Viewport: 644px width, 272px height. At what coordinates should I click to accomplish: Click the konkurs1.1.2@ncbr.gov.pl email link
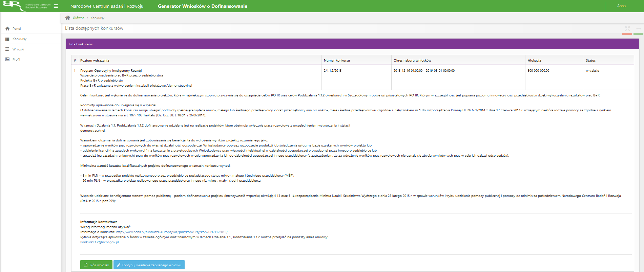coord(99,242)
